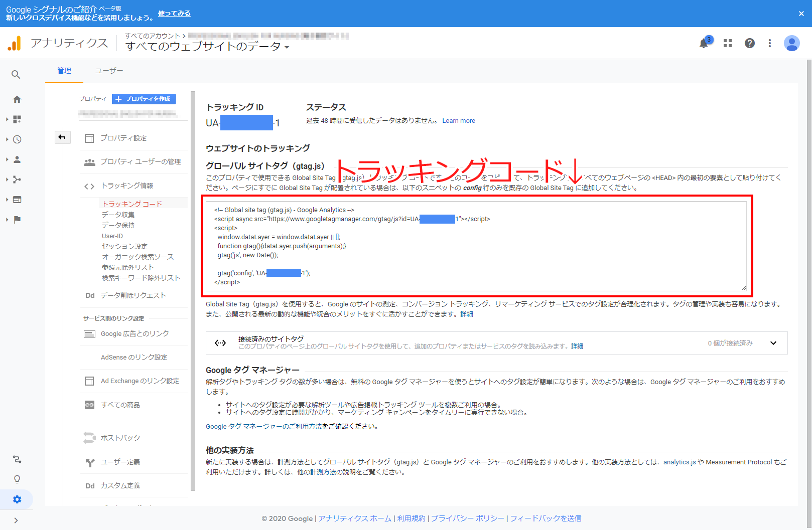Viewport: 812px width, 530px height.
Task: Click the property column vertical scrollbar
Action: 193,291
